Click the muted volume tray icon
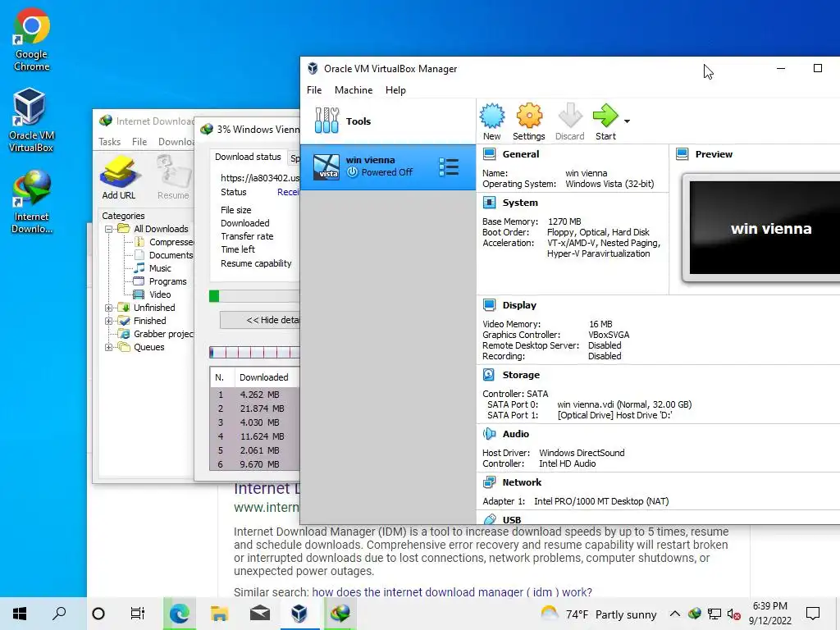840x630 pixels. tap(734, 614)
